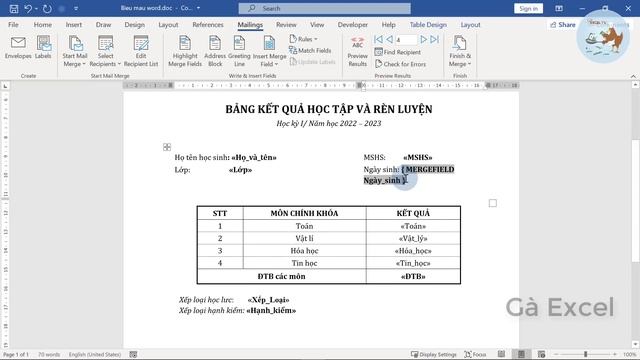Click the word count in status bar
Screen dimensions: 640x360
[x=49, y=354]
